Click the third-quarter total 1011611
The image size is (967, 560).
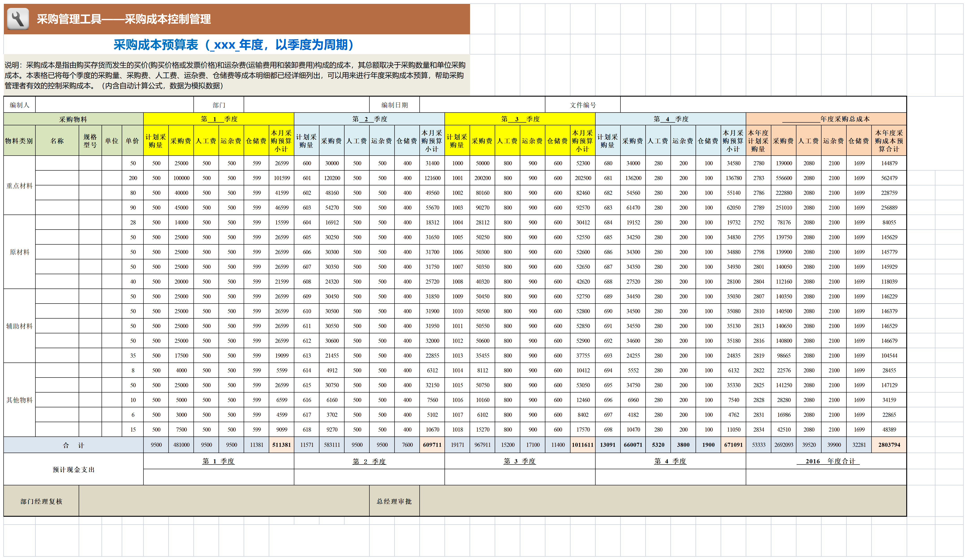point(583,445)
